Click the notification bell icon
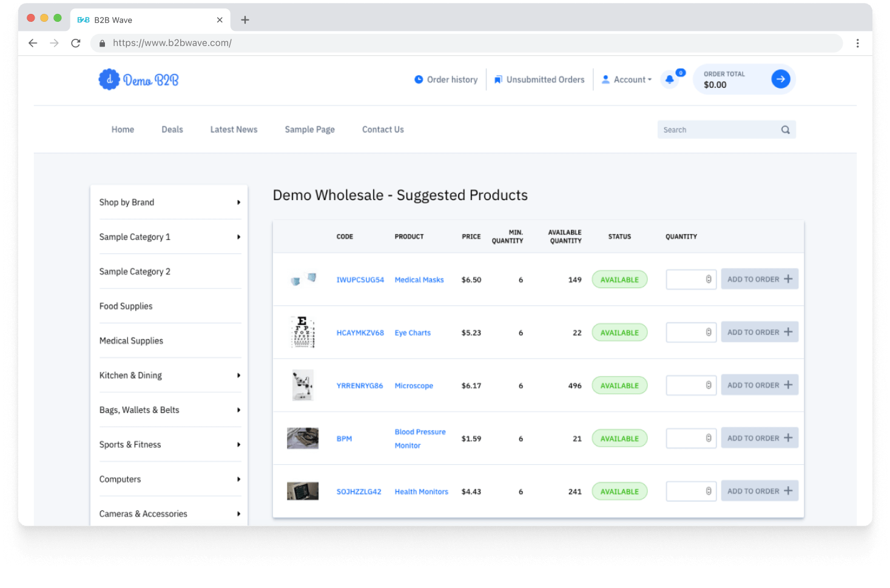The height and width of the screenshot is (588, 890). pos(670,79)
